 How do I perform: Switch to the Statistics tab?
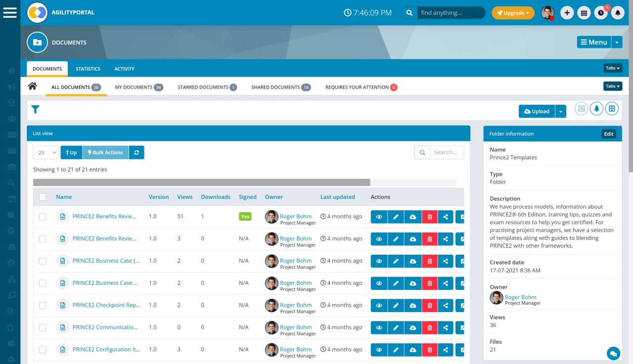tap(88, 69)
